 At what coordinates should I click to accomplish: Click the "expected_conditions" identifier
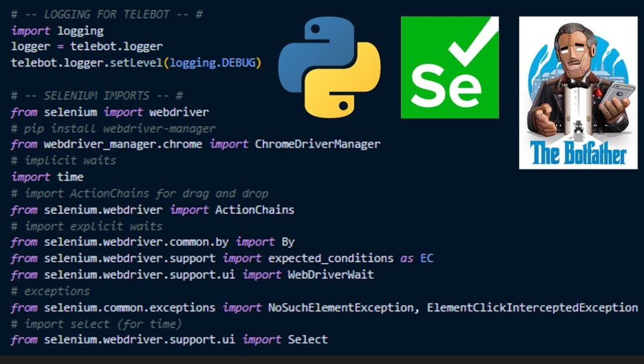pyautogui.click(x=330, y=259)
